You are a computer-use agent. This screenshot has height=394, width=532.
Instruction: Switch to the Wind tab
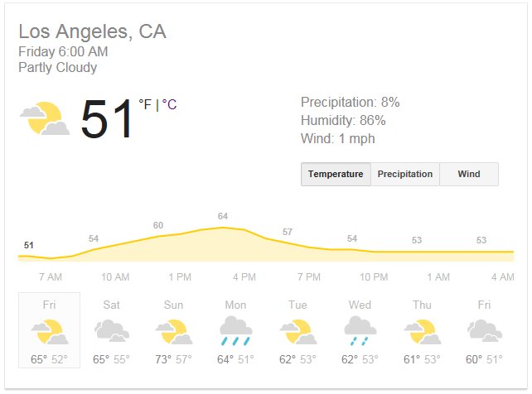[x=469, y=174]
